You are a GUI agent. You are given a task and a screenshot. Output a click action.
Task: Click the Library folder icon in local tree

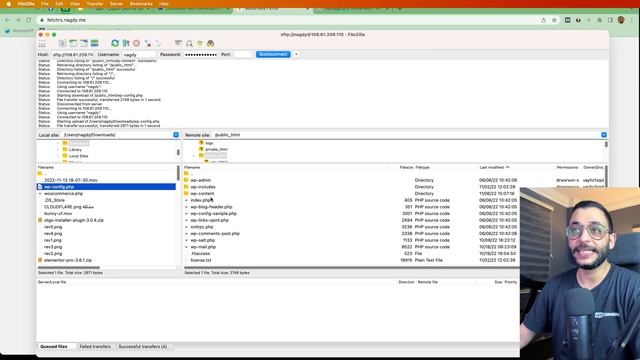pos(65,149)
